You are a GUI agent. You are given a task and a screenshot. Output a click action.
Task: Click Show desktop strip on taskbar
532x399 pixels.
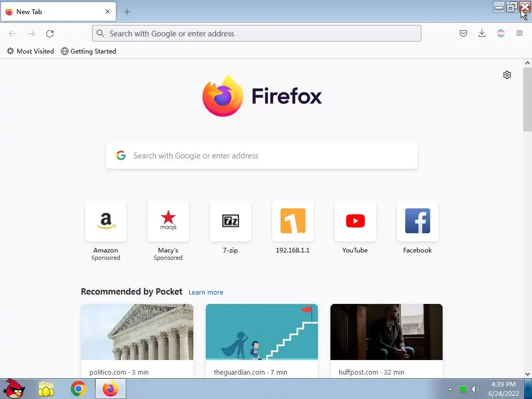click(x=528, y=389)
